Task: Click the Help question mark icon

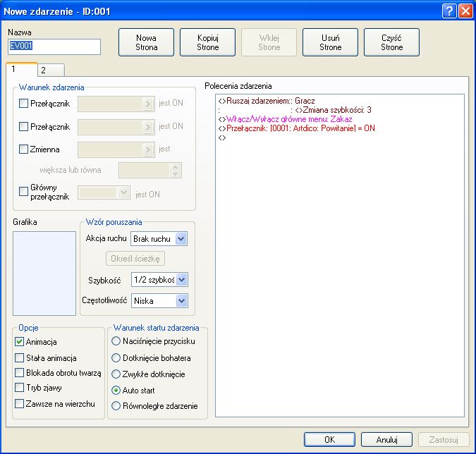Action: pyautogui.click(x=449, y=11)
